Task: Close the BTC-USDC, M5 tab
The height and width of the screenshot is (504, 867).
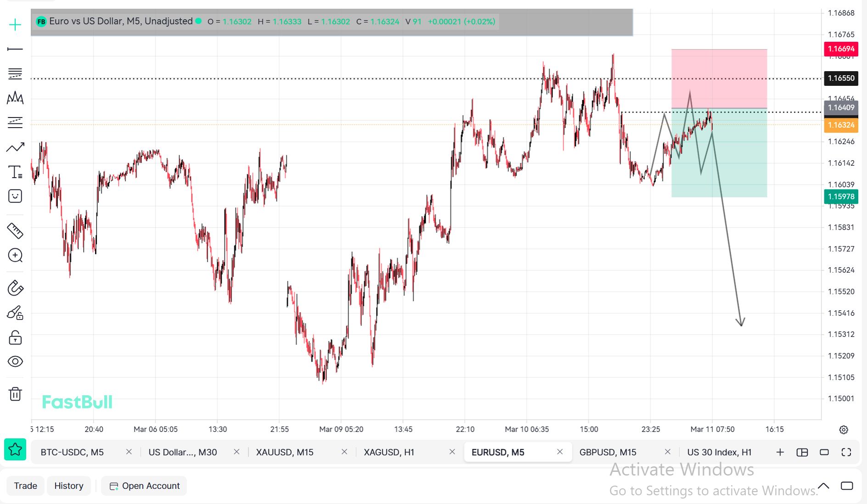Action: [129, 452]
